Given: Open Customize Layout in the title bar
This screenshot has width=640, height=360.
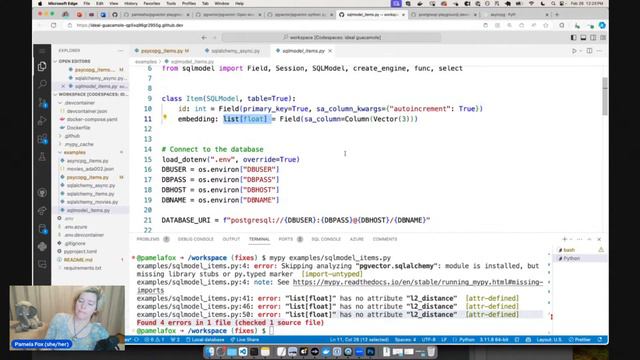Looking at the screenshot, I should [x=603, y=38].
